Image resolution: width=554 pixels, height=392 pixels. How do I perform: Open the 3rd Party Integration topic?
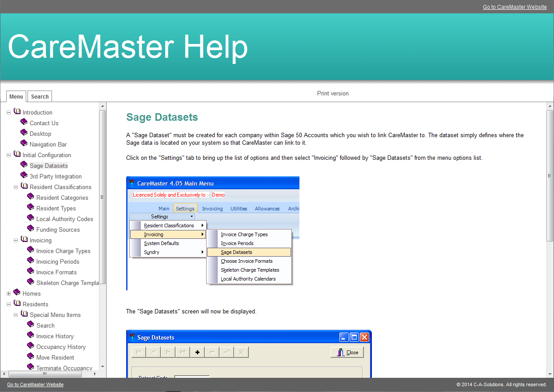coord(56,177)
